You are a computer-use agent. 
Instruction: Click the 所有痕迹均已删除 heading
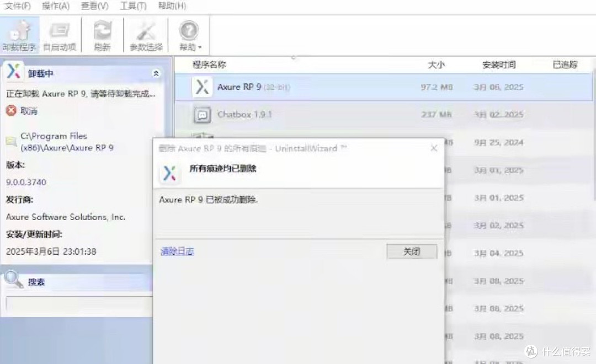tap(223, 168)
